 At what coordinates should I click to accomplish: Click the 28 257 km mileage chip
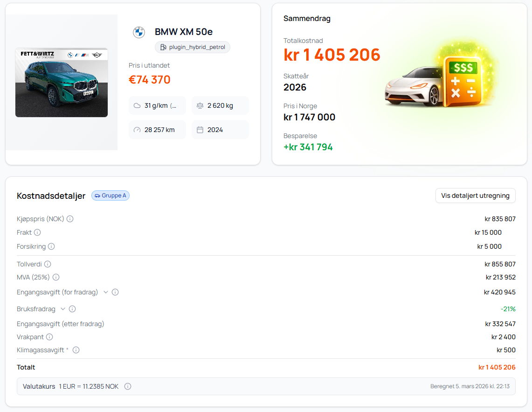pos(157,130)
